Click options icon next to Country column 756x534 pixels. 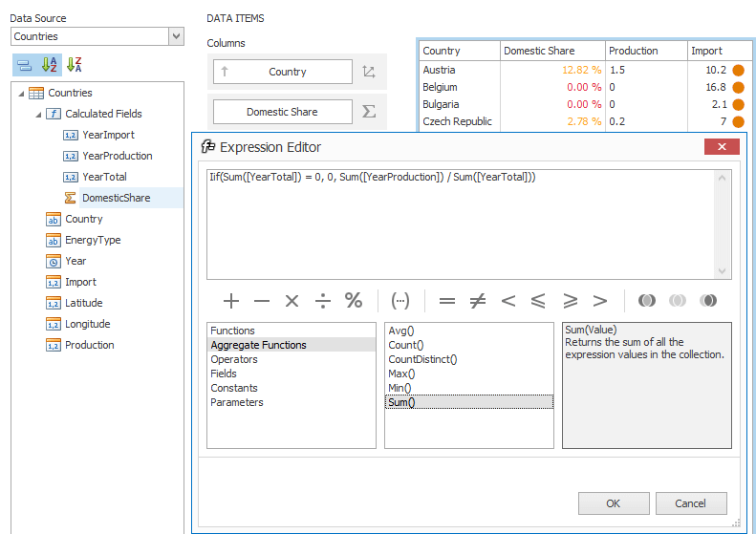coord(369,72)
